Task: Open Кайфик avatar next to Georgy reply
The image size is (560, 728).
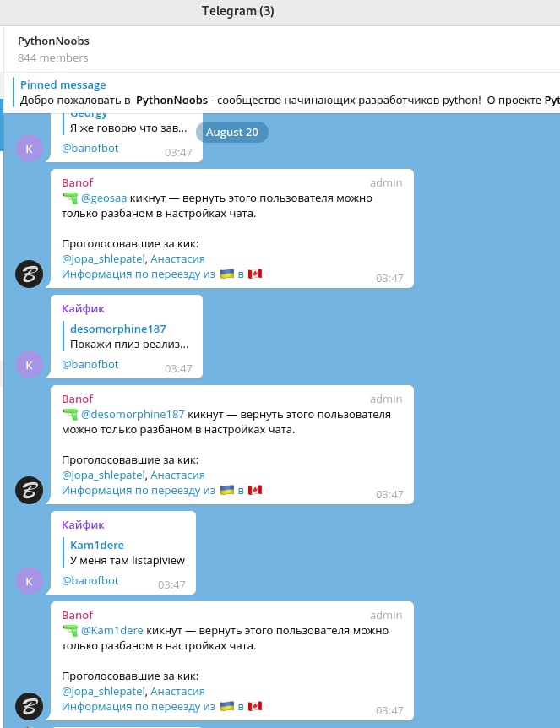Action: pos(30,149)
